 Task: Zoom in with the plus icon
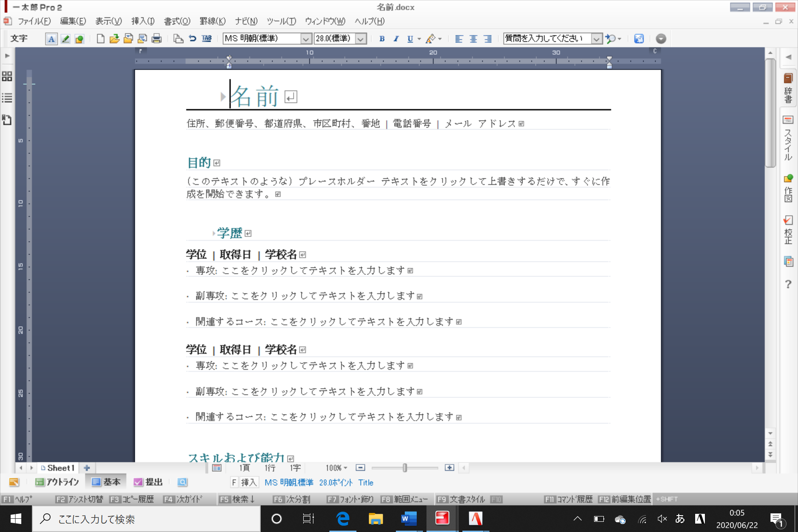[x=450, y=468]
